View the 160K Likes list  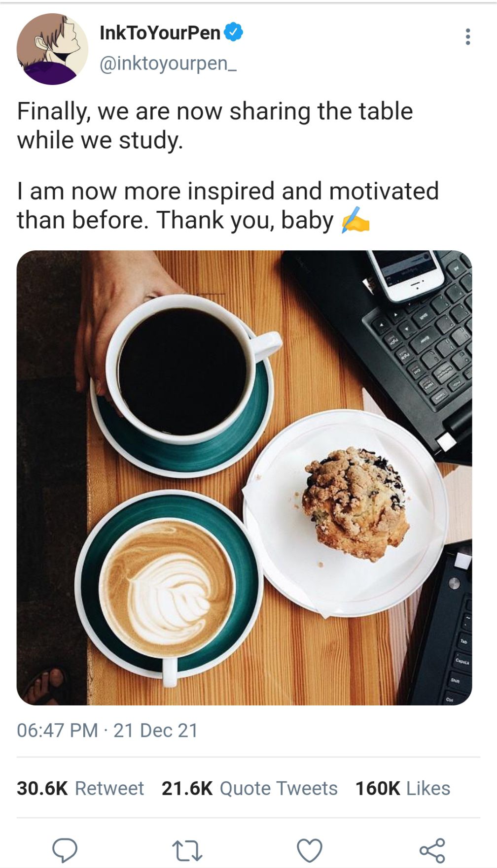pyautogui.click(x=403, y=788)
